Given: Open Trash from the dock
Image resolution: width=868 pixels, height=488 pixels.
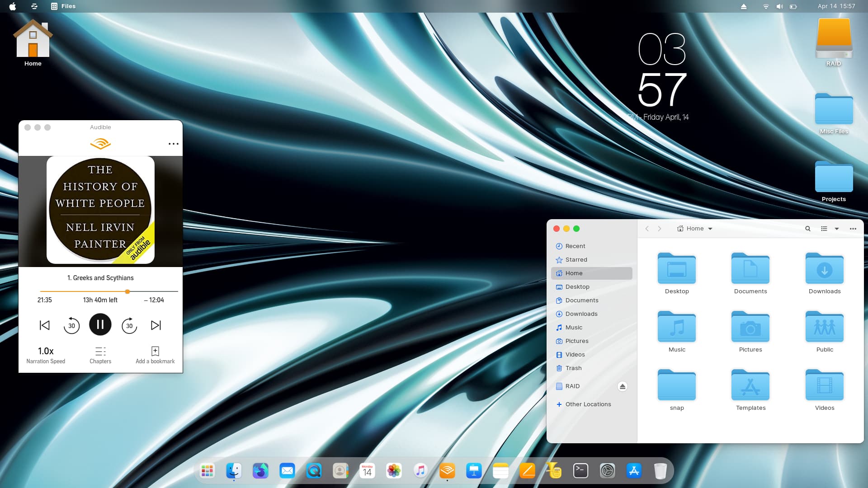Looking at the screenshot, I should click(x=660, y=471).
